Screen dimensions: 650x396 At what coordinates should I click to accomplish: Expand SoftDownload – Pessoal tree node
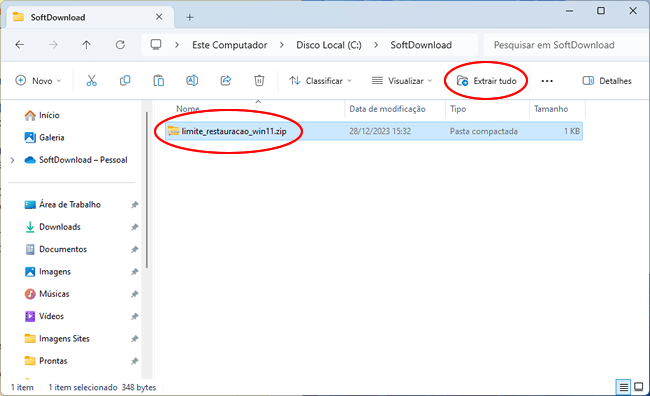[12, 160]
